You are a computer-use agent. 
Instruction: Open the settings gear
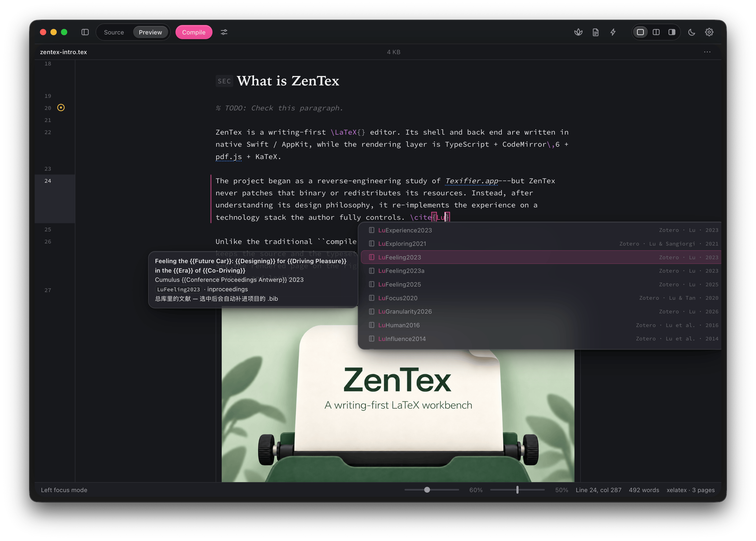[x=709, y=32]
